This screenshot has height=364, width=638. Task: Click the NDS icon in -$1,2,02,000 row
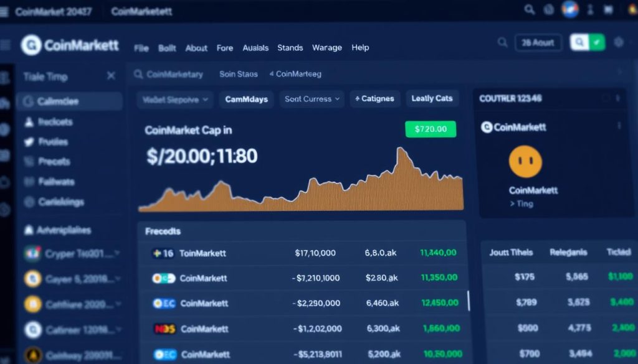tap(164, 329)
